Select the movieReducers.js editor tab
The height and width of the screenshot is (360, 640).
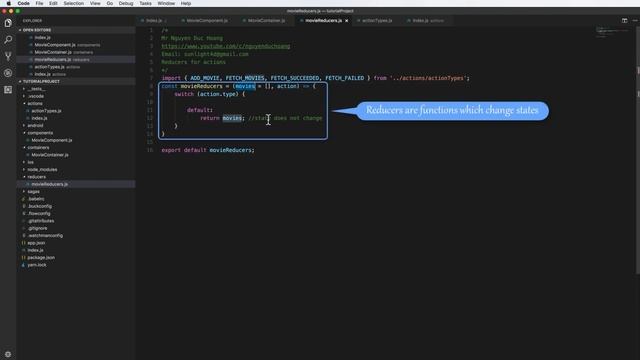tap(323, 20)
